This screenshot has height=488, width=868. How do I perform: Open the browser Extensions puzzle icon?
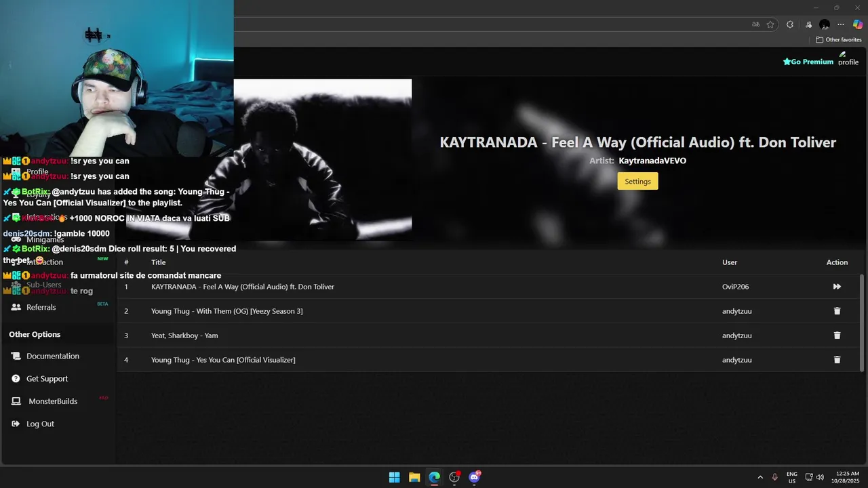[790, 24]
